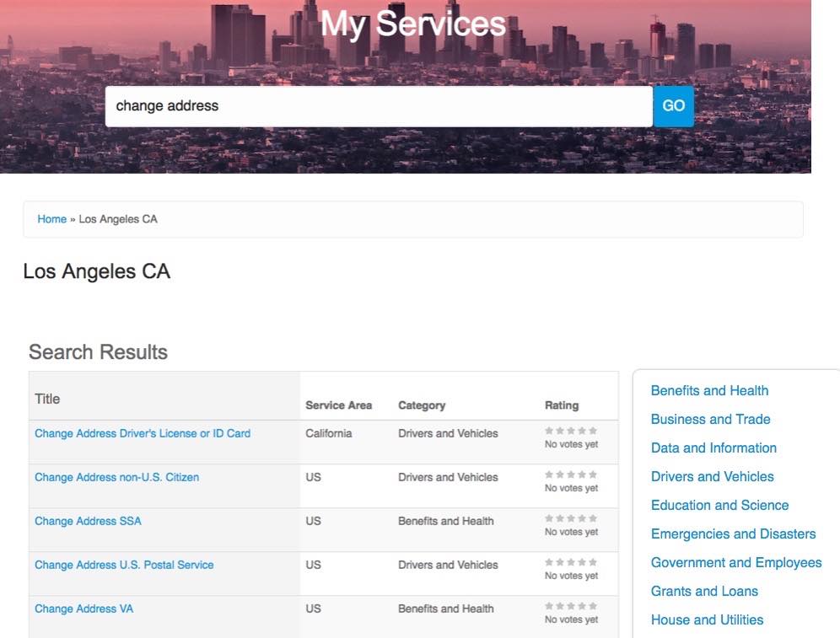This screenshot has height=638, width=840.
Task: Select the Business and Trade category
Action: click(710, 419)
